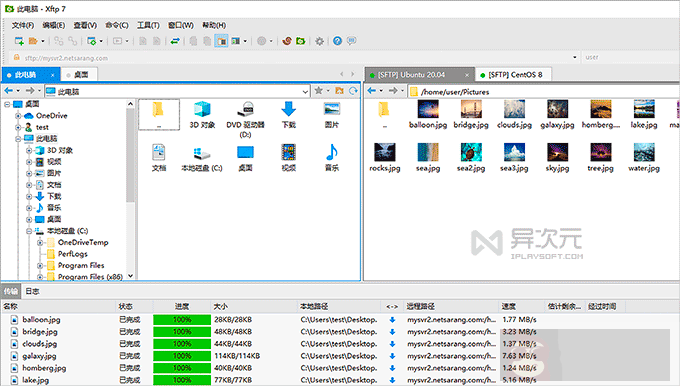
Task: Select the test user tree item
Action: [42, 128]
